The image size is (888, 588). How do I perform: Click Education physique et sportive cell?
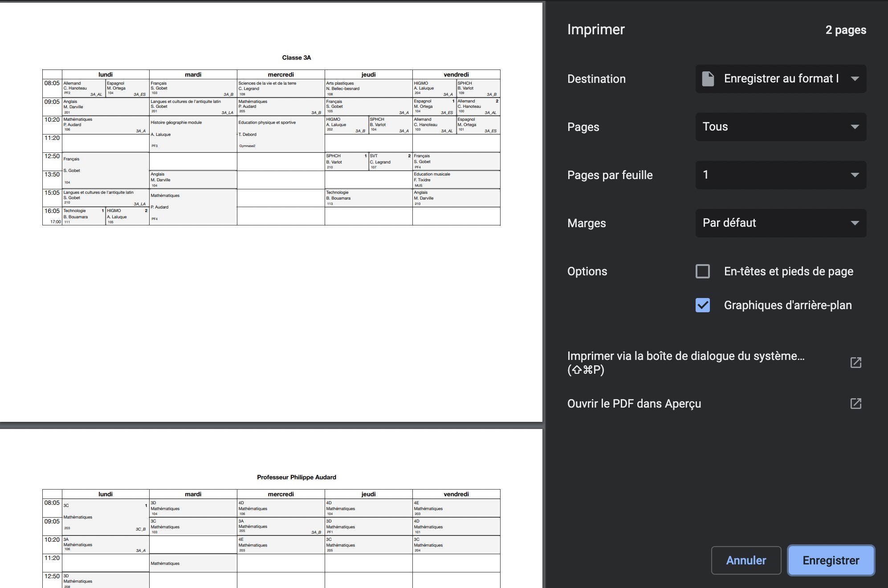tap(281, 134)
